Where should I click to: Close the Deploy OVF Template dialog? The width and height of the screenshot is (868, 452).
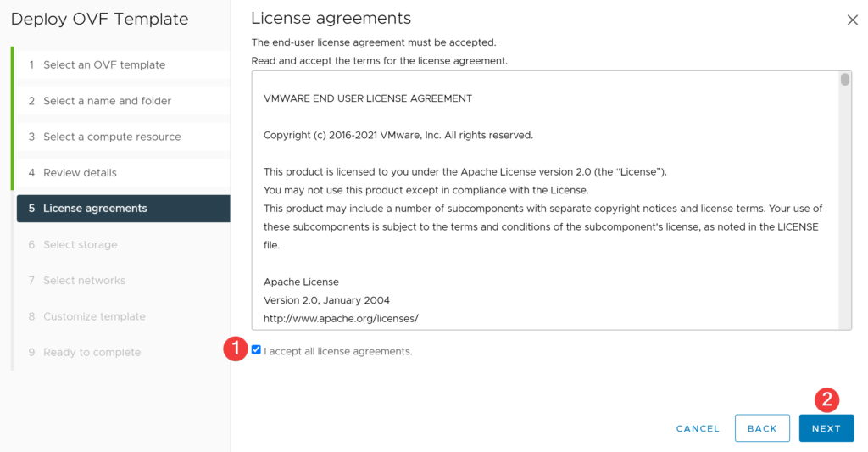click(x=852, y=20)
